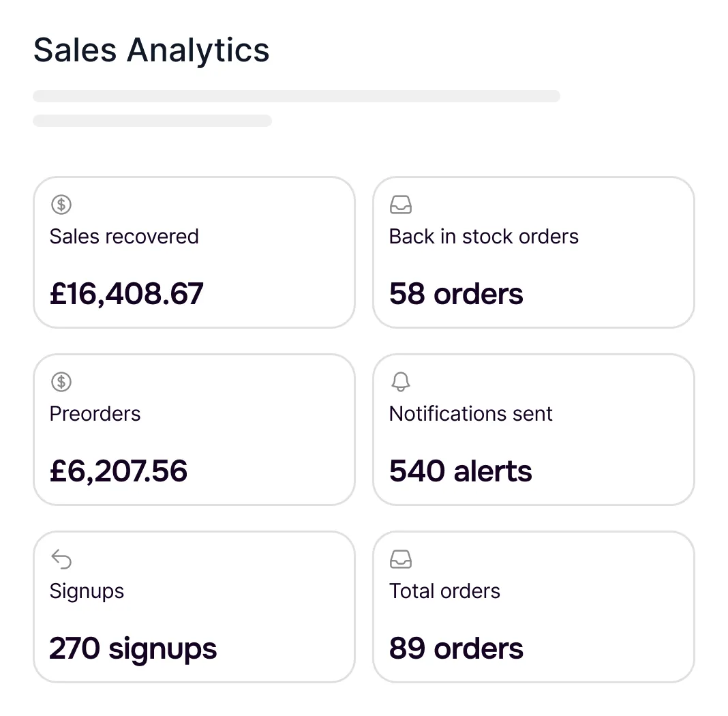Click the bell icon above Notifications sent
Viewport: 728px width, 716px height.
[x=401, y=382]
